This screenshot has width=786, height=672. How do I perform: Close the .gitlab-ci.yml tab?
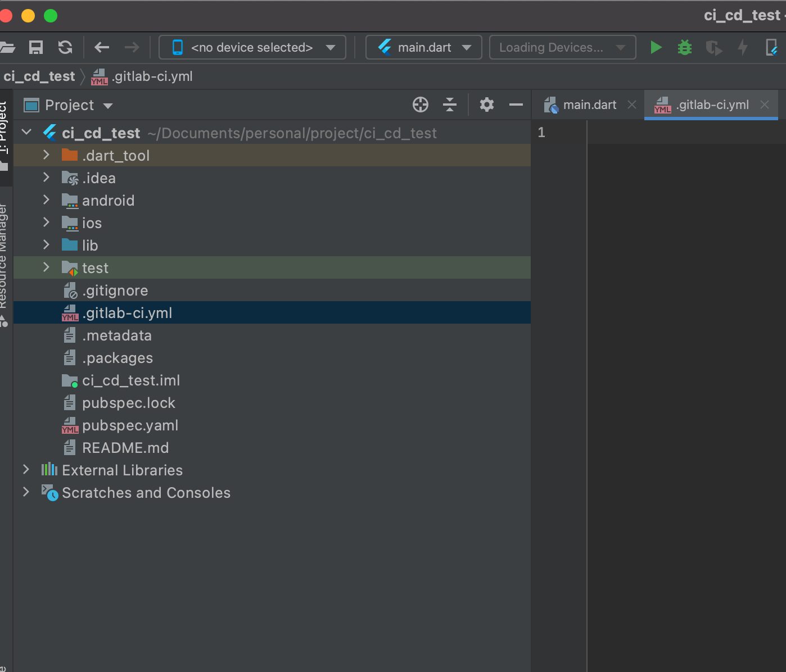click(765, 105)
